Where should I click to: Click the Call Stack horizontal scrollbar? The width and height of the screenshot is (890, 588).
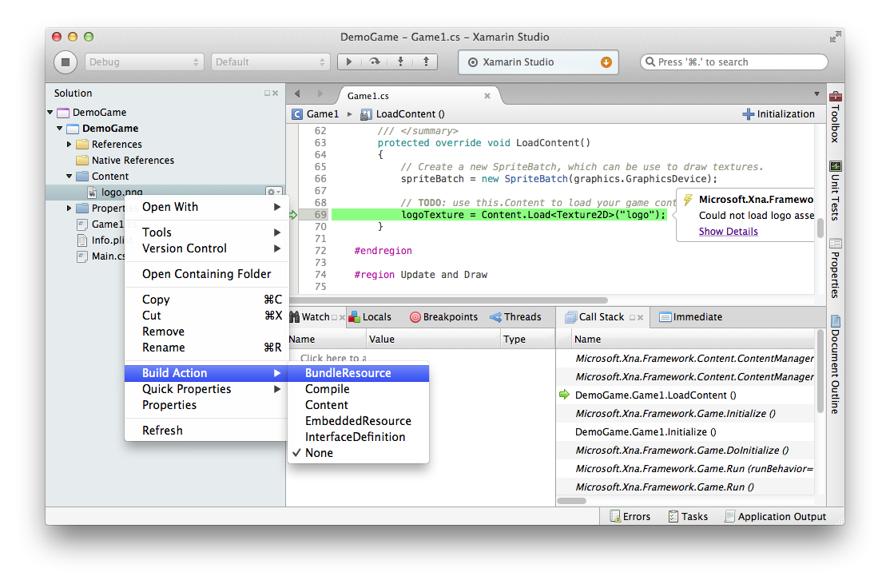click(x=572, y=501)
